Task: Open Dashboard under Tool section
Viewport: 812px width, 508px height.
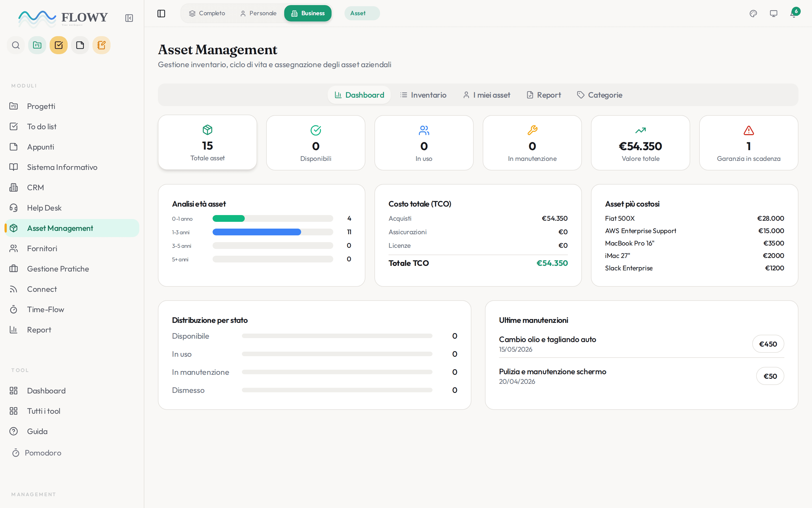Action: click(x=72, y=391)
